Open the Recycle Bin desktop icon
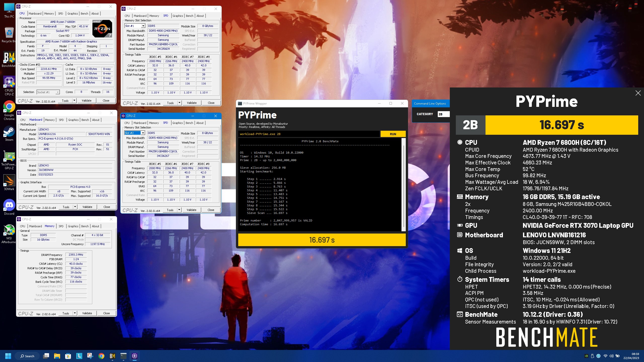 pos(9,35)
